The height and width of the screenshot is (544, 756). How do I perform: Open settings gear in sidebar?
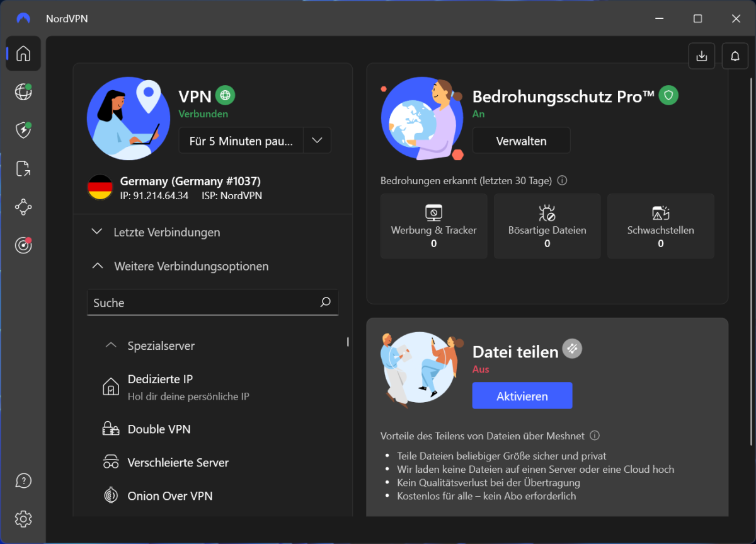(23, 519)
